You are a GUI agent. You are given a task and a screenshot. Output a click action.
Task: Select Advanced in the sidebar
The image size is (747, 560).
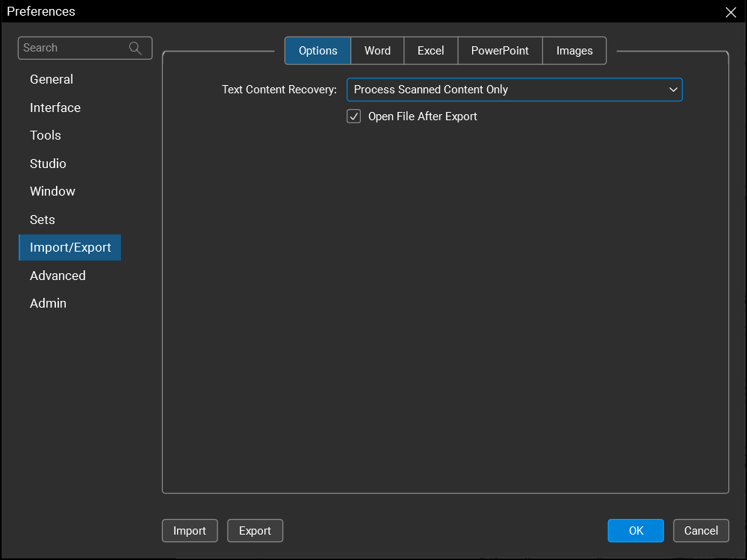pos(58,276)
